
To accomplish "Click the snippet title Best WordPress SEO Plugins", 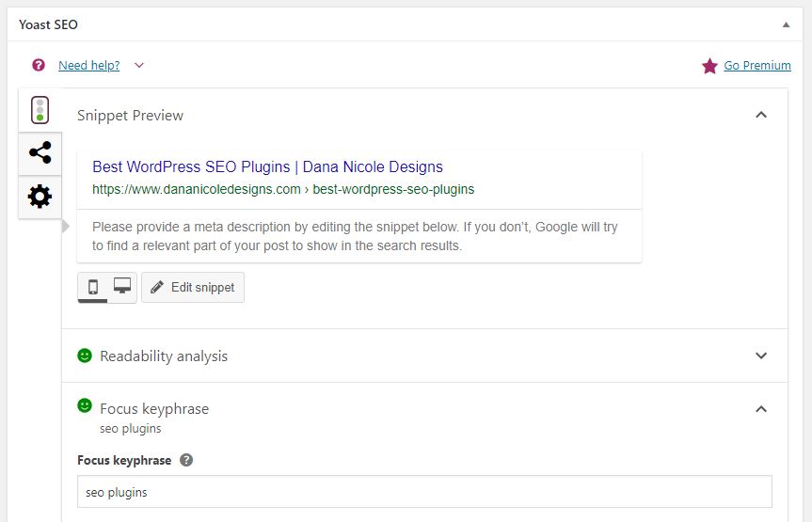I will coord(267,166).
